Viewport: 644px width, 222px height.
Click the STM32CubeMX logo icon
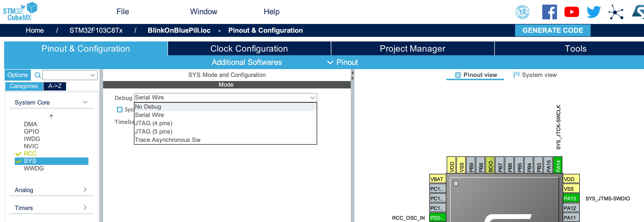point(20,12)
